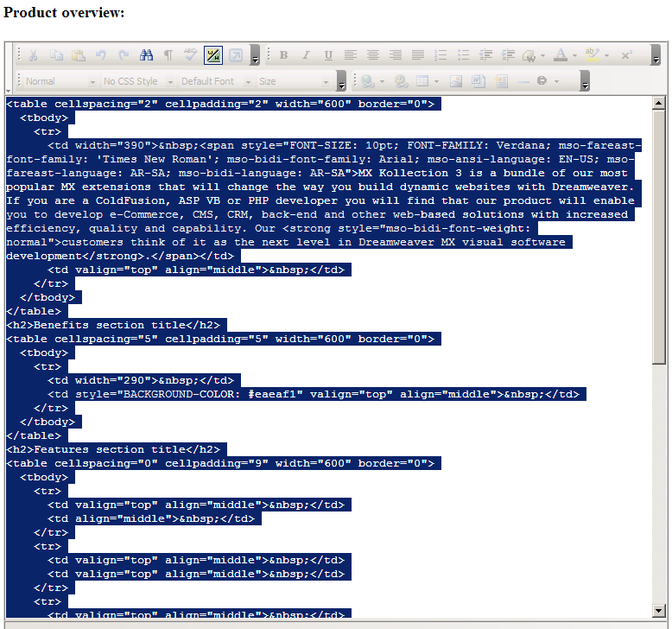This screenshot has width=672, height=629.
Task: Show paragraph marks with the pilcrow icon
Action: point(168,55)
